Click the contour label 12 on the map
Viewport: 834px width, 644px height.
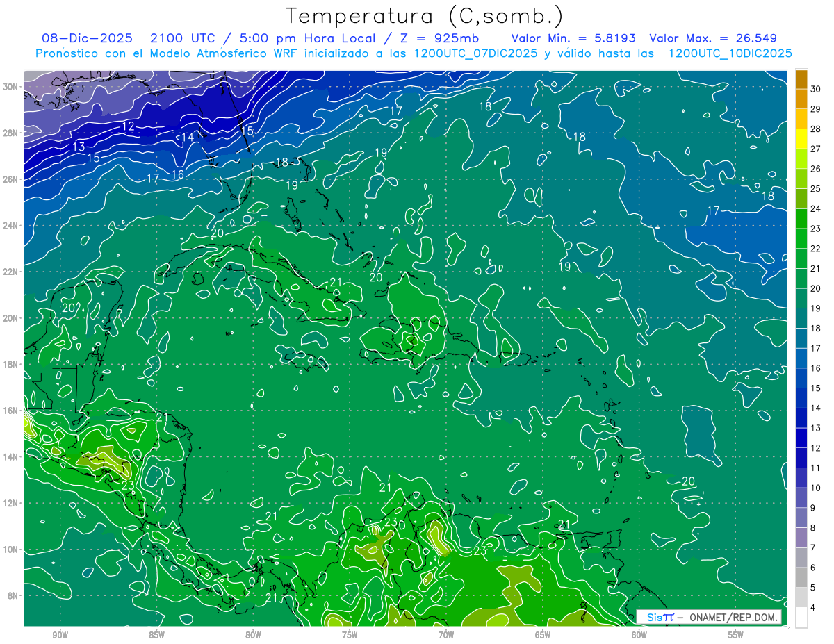pos(128,126)
